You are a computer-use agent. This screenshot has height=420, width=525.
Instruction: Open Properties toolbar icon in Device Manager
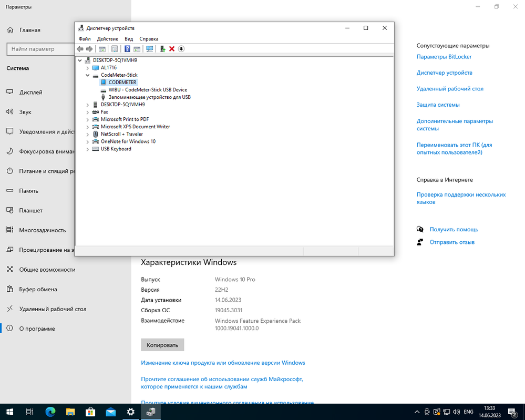(115, 49)
